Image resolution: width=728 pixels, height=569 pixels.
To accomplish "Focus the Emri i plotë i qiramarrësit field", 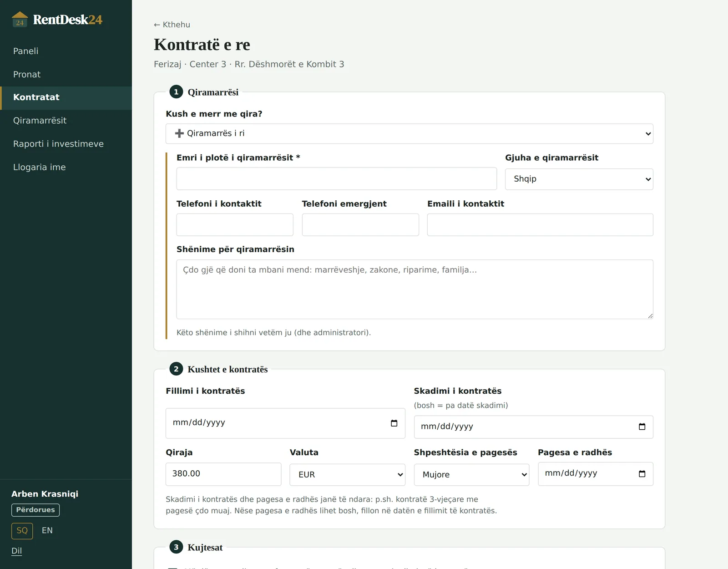I will click(337, 179).
